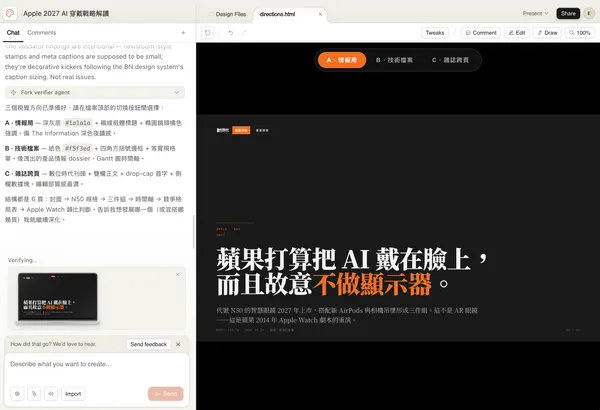Select direction C · 雜誌跨頁
Image resolution: width=600 pixels, height=410 pixels.
[450, 60]
